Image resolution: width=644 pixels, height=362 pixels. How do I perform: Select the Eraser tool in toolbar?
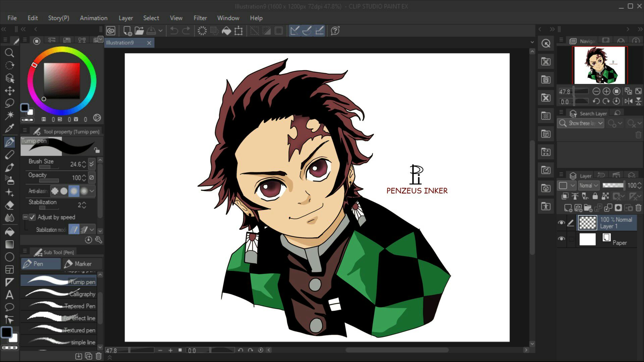click(9, 205)
